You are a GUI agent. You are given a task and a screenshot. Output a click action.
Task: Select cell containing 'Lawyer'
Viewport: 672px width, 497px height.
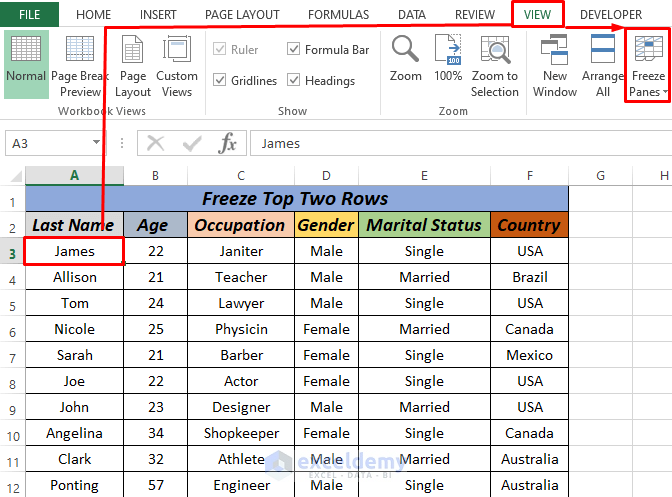click(x=241, y=303)
